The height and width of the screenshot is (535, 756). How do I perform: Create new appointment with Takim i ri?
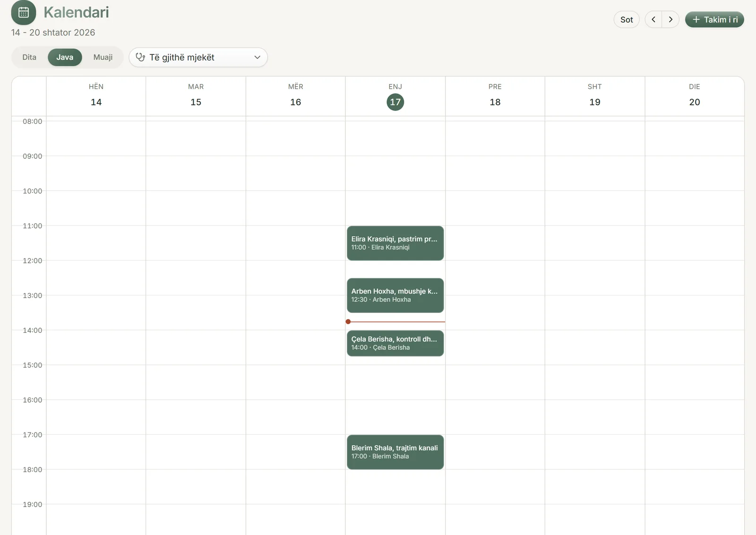point(714,19)
